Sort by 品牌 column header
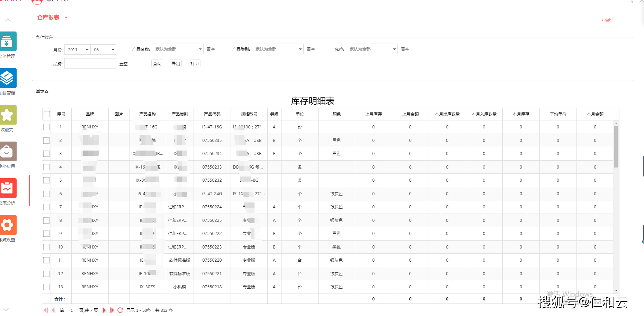This screenshot has height=316, width=644. (90, 114)
